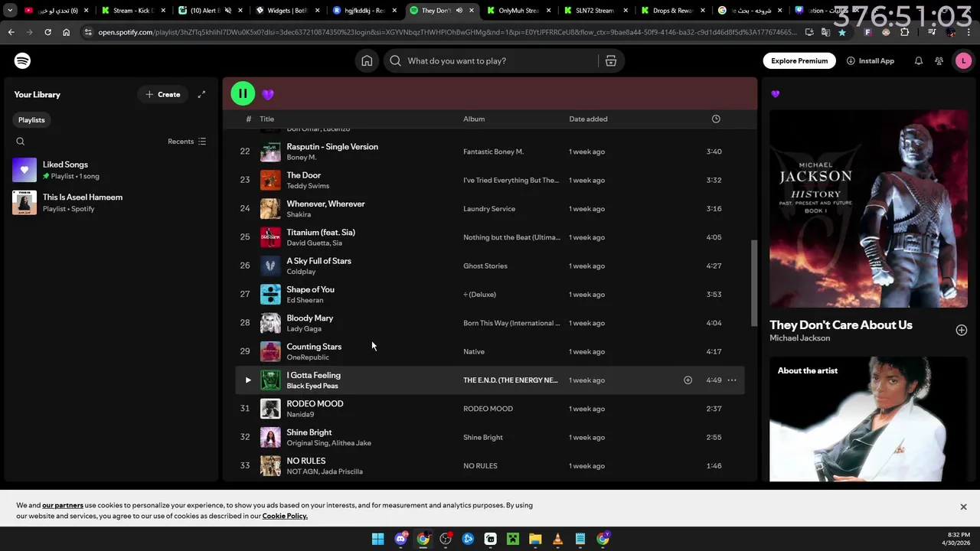Click the Spotify logo
Screen dimensions: 980x551
click(x=22, y=60)
